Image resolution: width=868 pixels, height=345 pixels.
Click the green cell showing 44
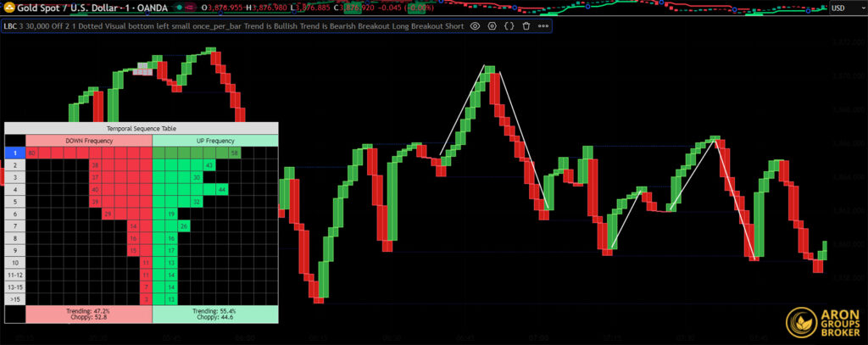[221, 189]
